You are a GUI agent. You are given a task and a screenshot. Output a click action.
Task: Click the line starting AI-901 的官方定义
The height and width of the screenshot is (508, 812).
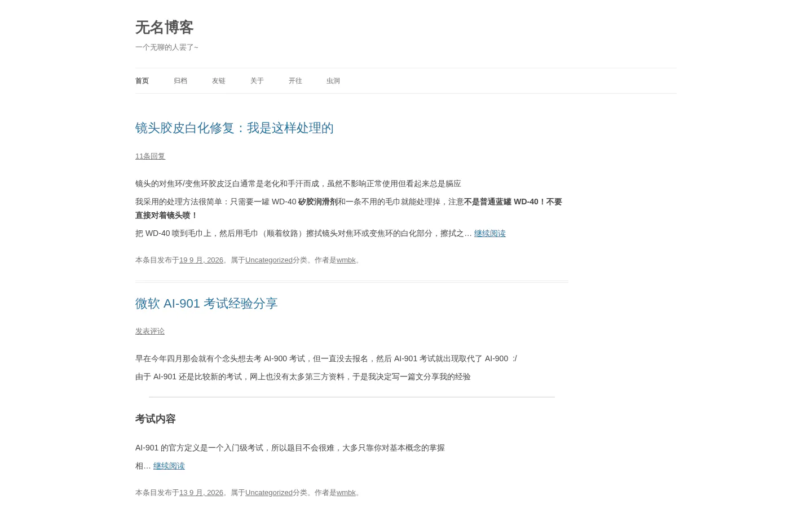point(290,448)
